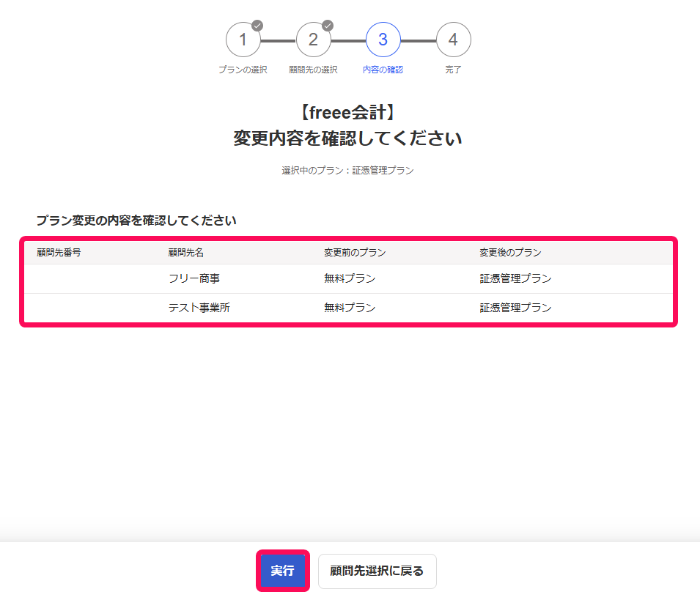Go back with 顧問先選択に戻る button

[x=377, y=571]
